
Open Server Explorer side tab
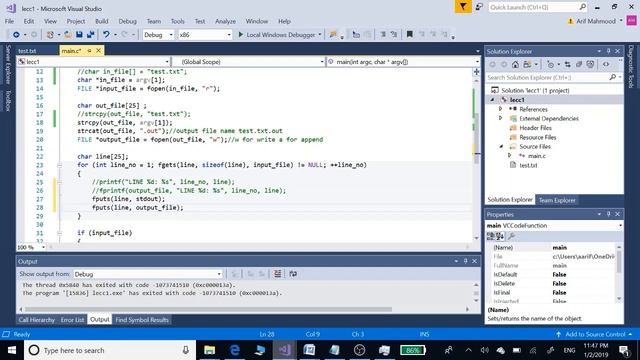(x=7, y=64)
